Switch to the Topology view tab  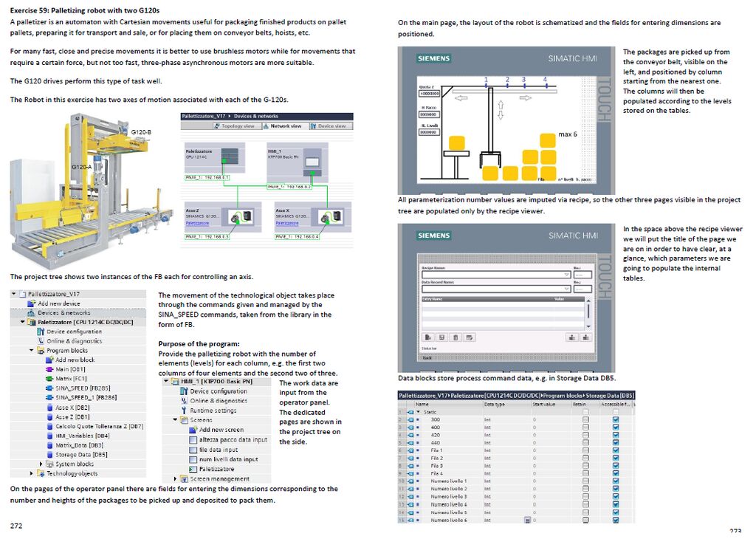(x=238, y=126)
